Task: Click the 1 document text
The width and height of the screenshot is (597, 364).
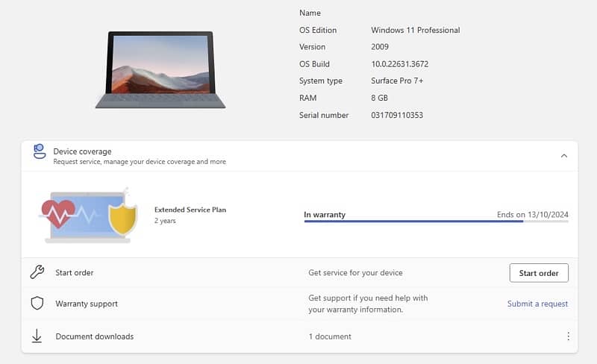Action: point(330,336)
